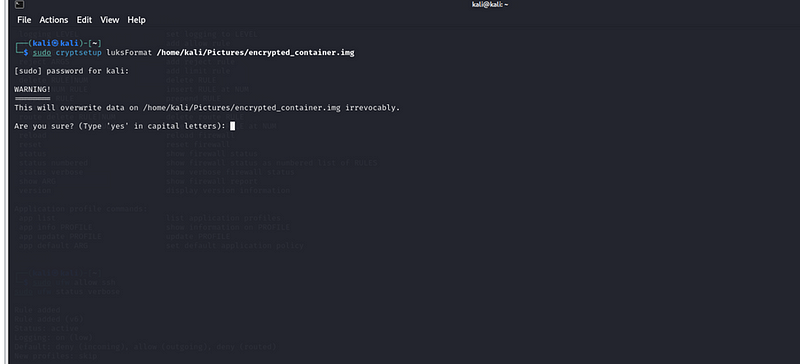Click 'luksFormat' in the command line
The width and height of the screenshot is (800, 364).
(129, 53)
